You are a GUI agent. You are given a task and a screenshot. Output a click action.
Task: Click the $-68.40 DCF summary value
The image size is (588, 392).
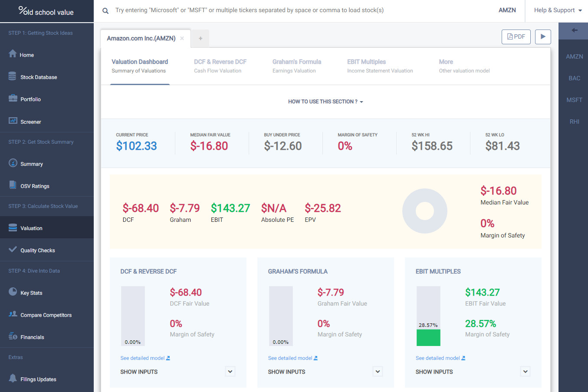tap(141, 208)
